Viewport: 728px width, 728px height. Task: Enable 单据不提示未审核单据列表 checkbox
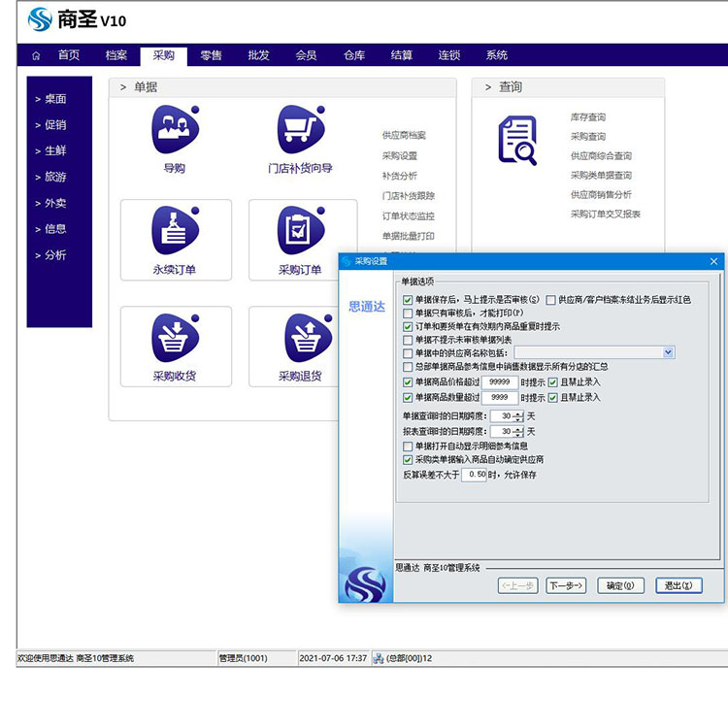(x=408, y=340)
